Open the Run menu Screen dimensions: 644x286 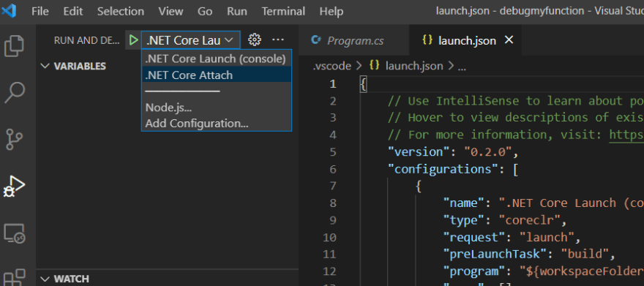pyautogui.click(x=237, y=11)
